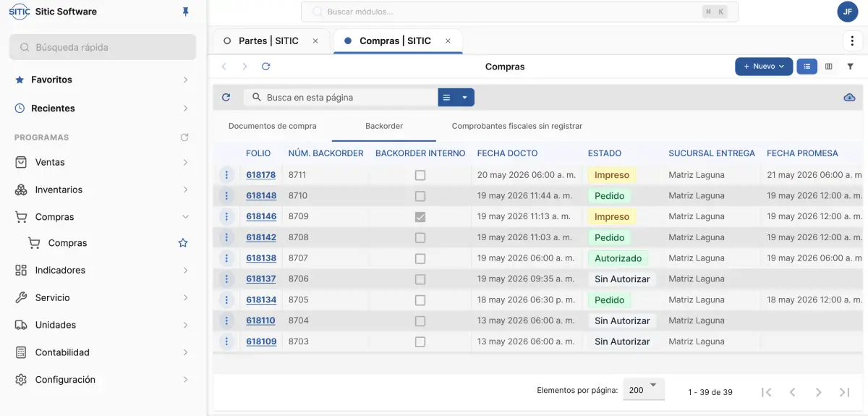Go back with the left arrow icon
This screenshot has height=416, width=868.
pos(224,67)
